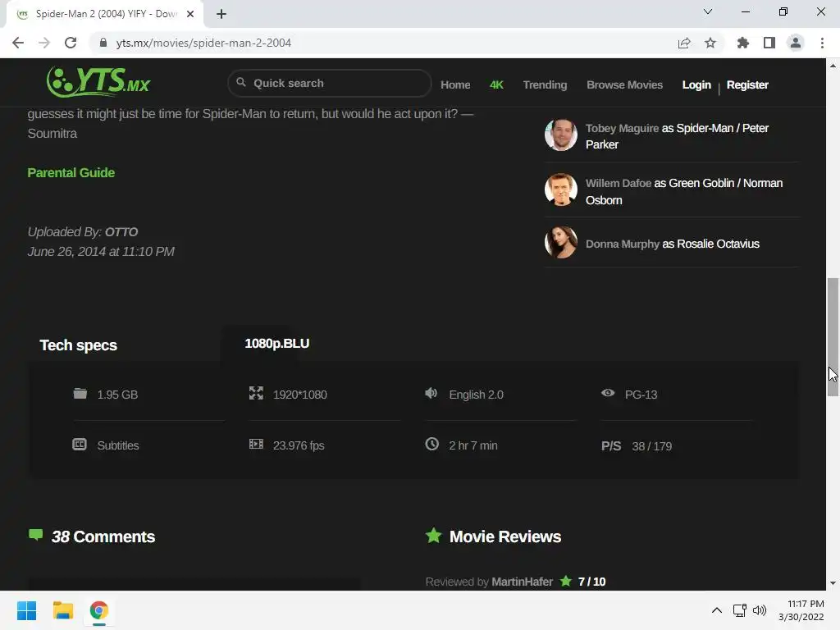840x630 pixels.
Task: Click the page vertical scrollbar thumb
Action: point(833,337)
